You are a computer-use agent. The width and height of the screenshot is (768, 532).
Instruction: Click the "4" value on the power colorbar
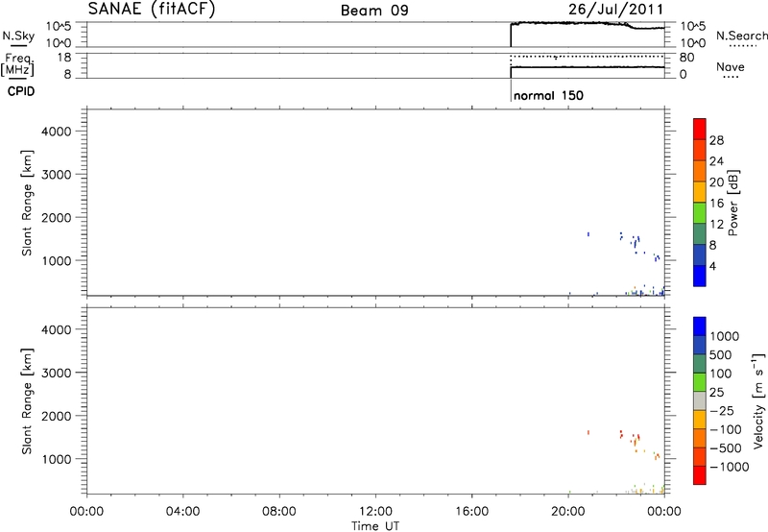click(x=712, y=266)
